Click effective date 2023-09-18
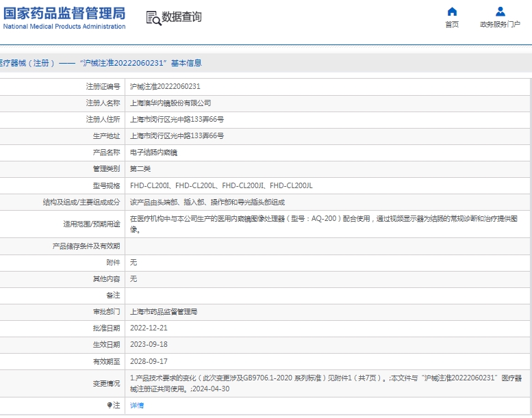Viewport: 532px width, 418px height. coord(149,344)
